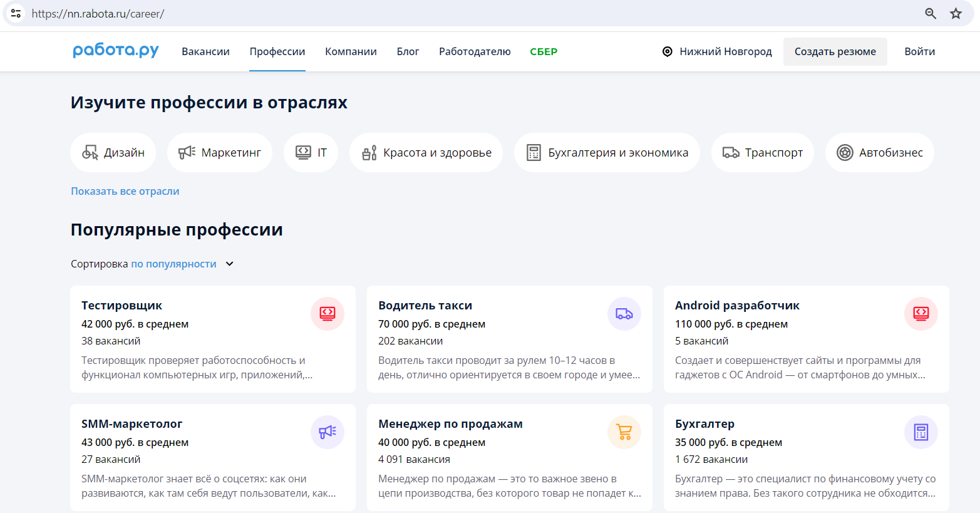The image size is (980, 513).
Task: Bookmark this page with the star icon
Action: pos(956,14)
